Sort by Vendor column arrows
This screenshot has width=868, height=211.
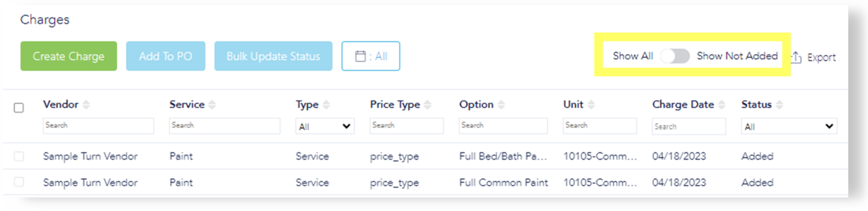pyautogui.click(x=86, y=105)
